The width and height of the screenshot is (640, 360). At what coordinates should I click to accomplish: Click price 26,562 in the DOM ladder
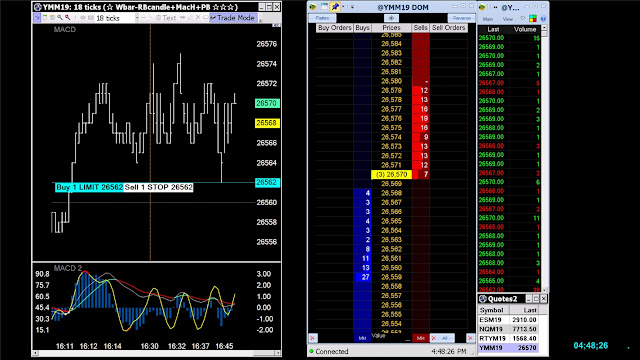click(x=391, y=249)
